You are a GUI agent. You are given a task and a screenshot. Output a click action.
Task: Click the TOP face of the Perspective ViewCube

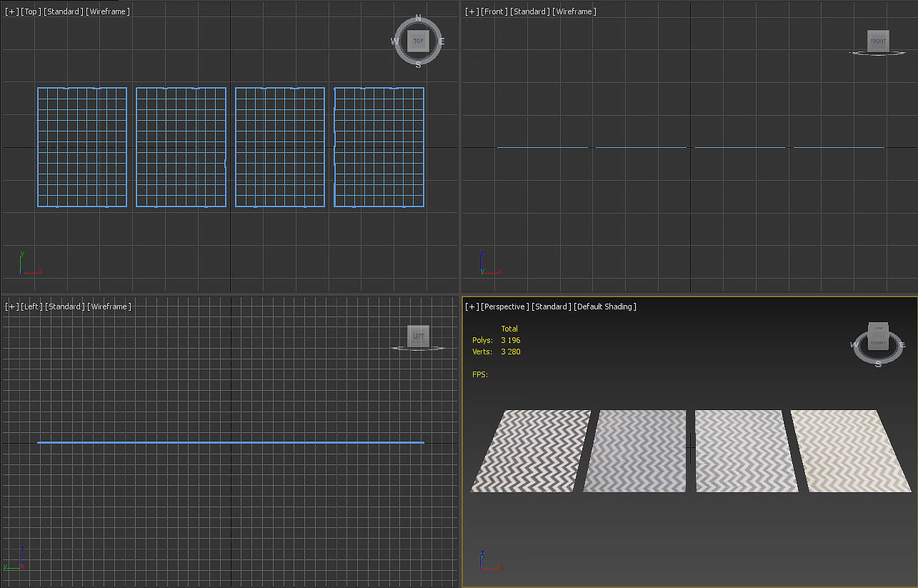[x=878, y=330]
